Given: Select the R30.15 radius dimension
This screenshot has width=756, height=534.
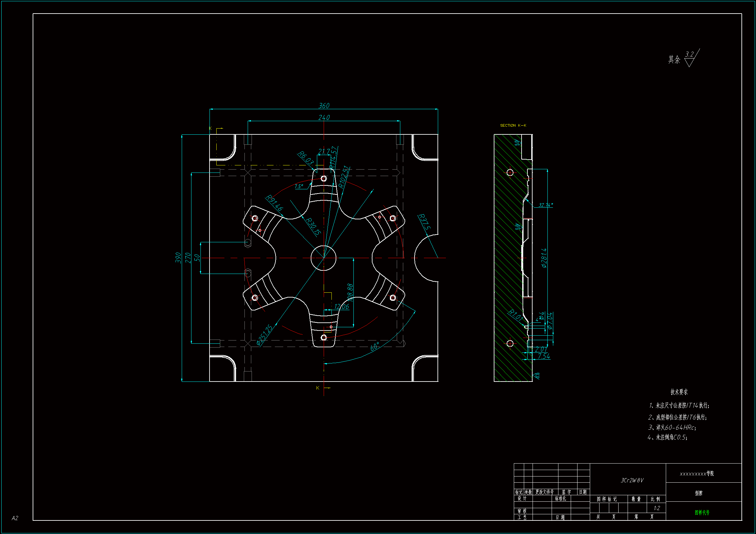Looking at the screenshot, I should click(313, 226).
